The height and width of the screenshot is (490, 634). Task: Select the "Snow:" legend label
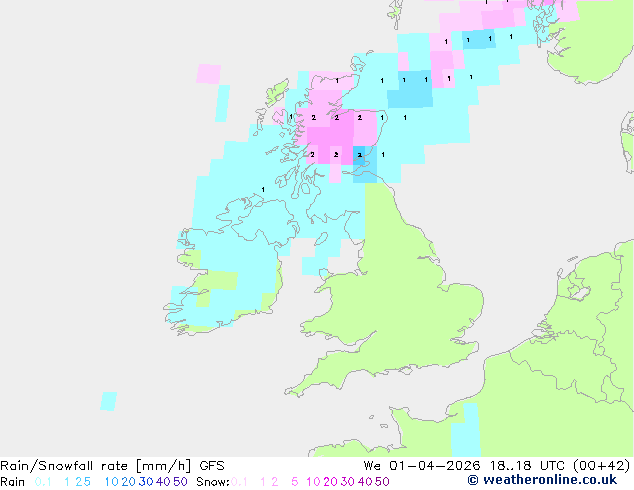coord(213,482)
